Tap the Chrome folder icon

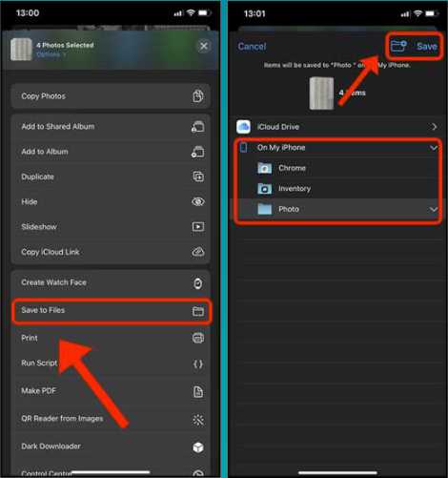point(264,168)
